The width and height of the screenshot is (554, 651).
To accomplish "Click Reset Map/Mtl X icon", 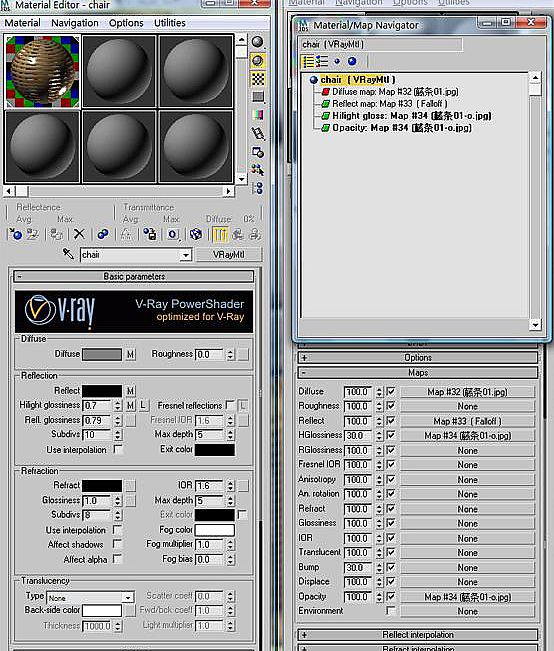I will coord(79,235).
